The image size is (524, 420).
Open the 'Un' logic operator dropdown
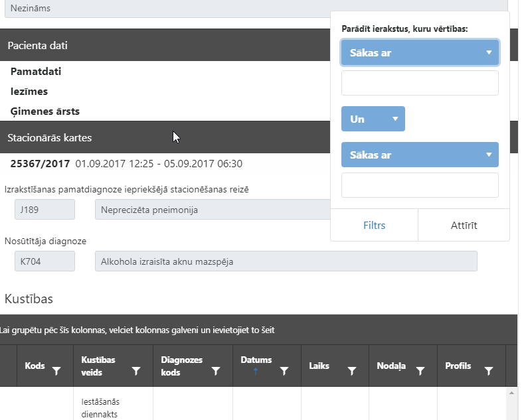click(x=373, y=119)
